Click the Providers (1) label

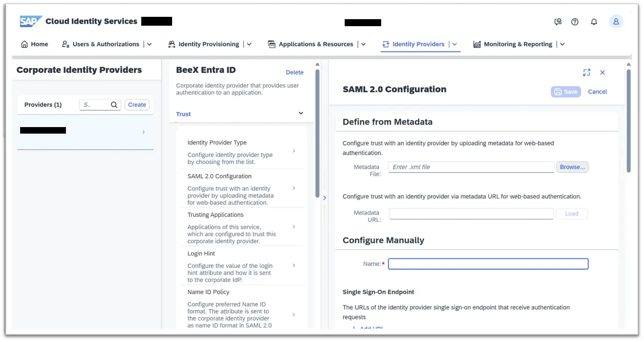(x=43, y=105)
